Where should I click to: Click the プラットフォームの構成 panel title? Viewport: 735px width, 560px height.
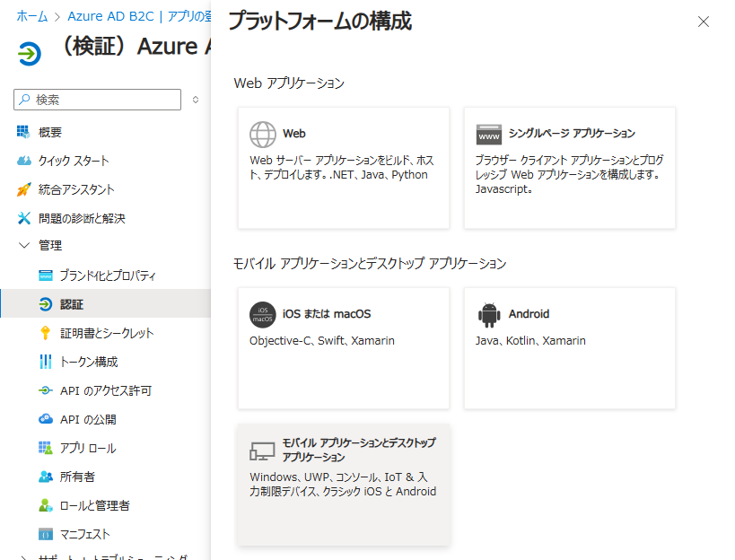point(320,21)
